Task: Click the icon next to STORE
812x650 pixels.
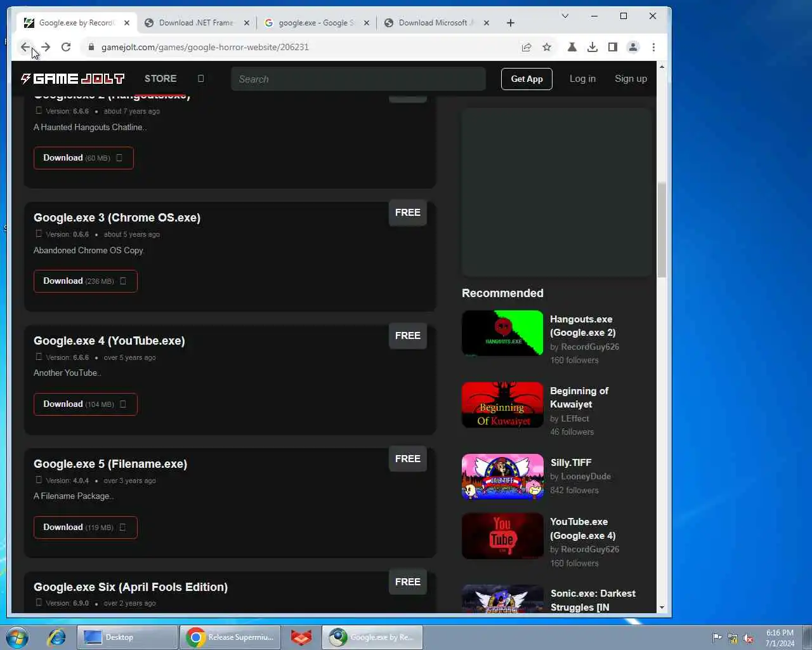Action: tap(201, 79)
